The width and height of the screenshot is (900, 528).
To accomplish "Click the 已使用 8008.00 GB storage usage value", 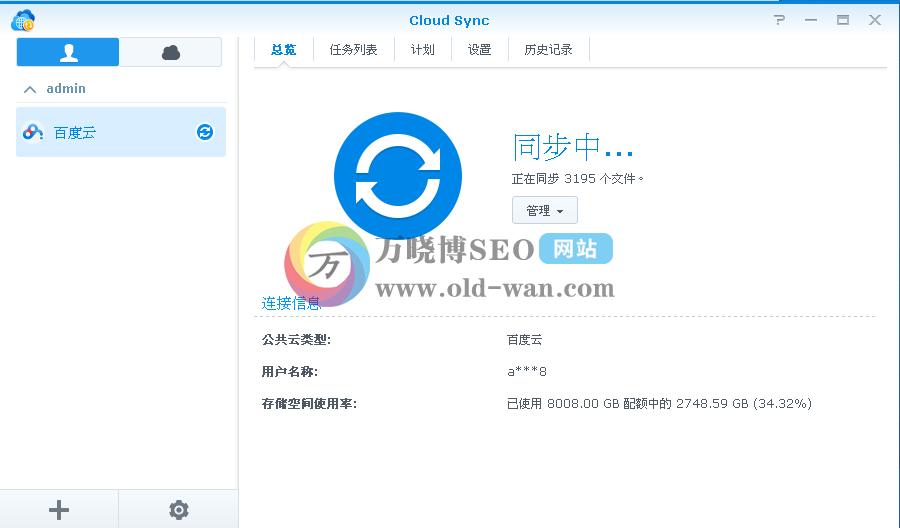I will pyautogui.click(x=660, y=404).
